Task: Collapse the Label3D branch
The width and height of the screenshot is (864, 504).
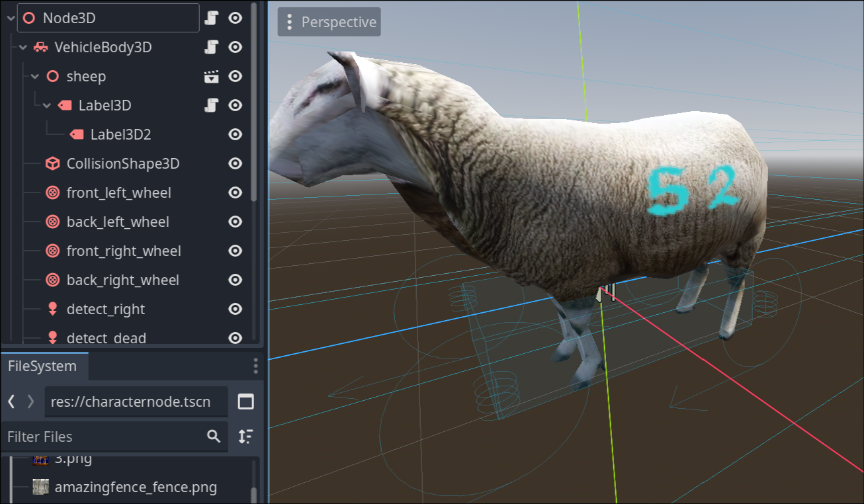Action: pyautogui.click(x=46, y=105)
